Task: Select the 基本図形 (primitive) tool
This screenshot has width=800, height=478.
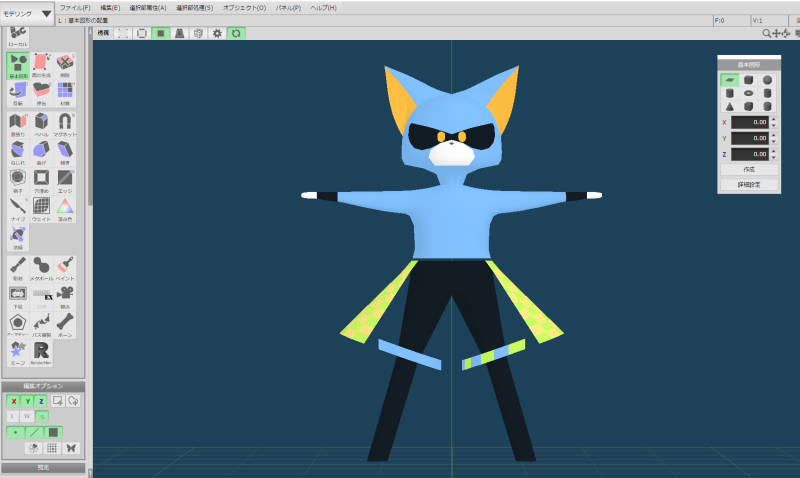Action: coord(18,65)
